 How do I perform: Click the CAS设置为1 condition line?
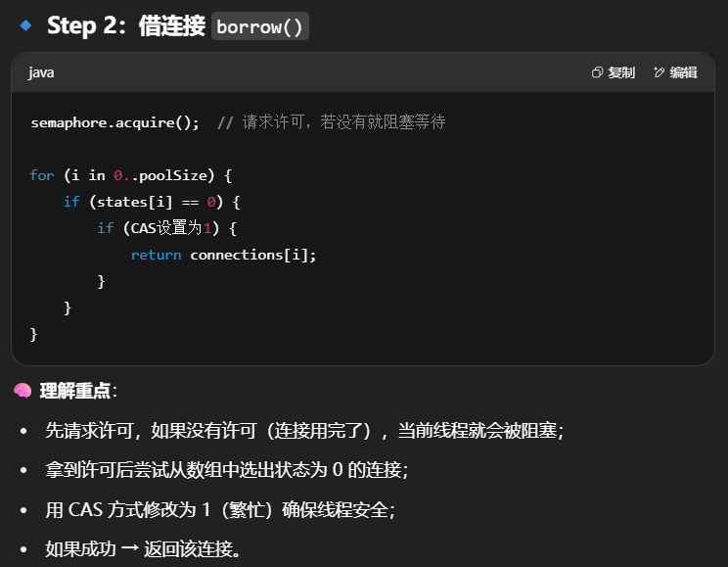tap(166, 228)
